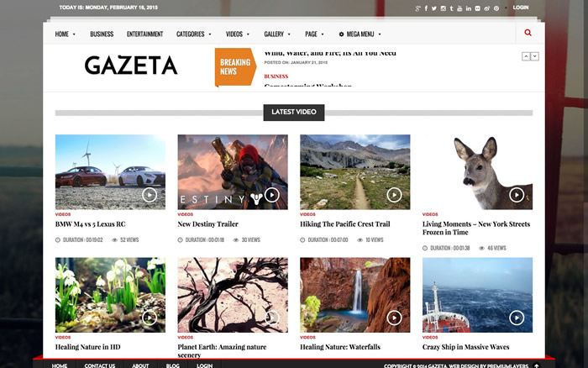The width and height of the screenshot is (588, 368).
Task: Open About in the footer bar
Action: 140,365
